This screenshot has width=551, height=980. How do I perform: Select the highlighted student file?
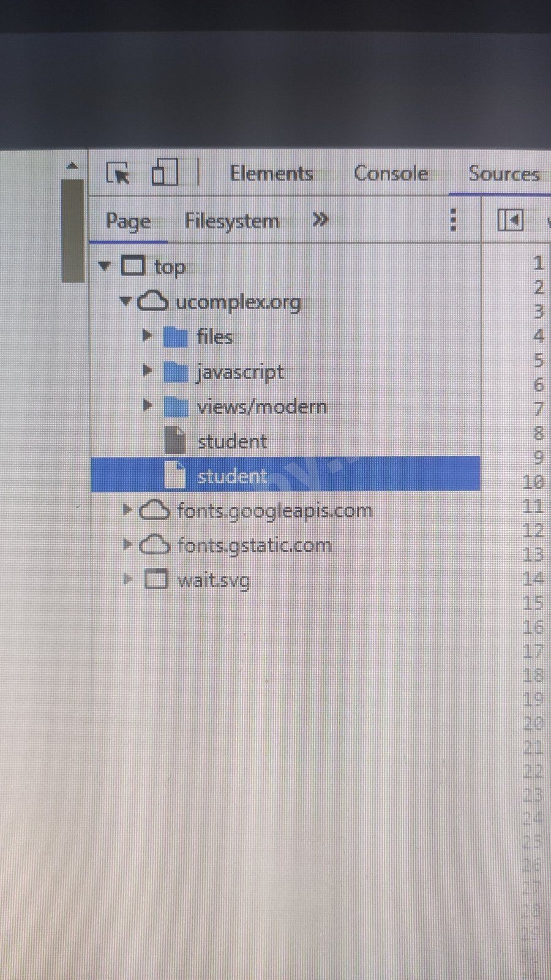[x=285, y=475]
